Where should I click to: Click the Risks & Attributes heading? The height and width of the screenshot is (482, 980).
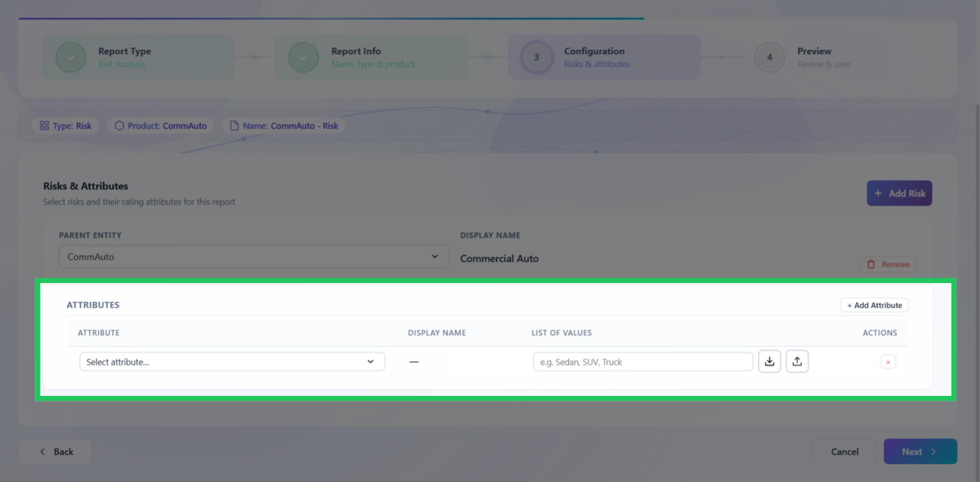pos(86,186)
